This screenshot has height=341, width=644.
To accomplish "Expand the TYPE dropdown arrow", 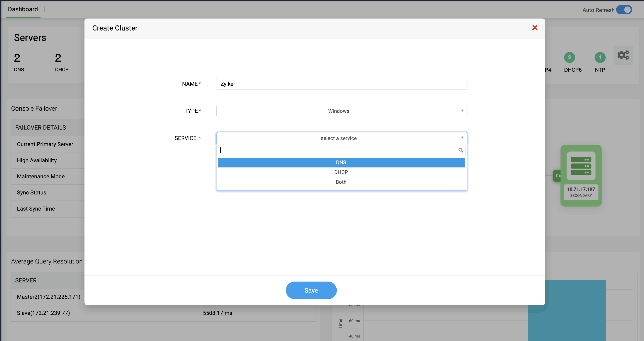I will coord(462,111).
